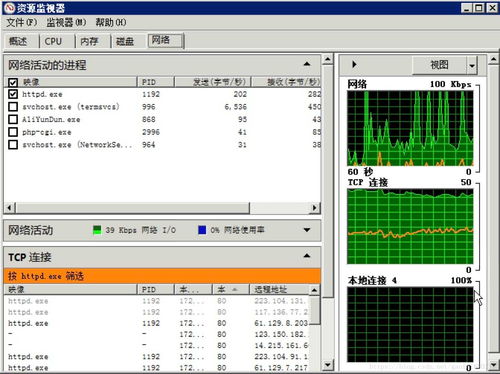Sort TCP connections by their PID column header
The height and width of the screenshot is (374, 500).
156,289
